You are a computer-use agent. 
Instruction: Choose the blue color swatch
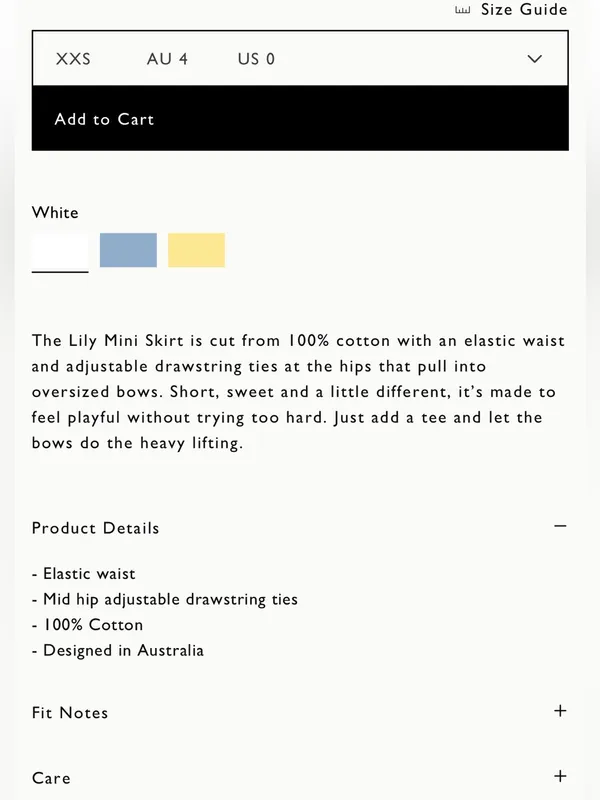tap(128, 250)
